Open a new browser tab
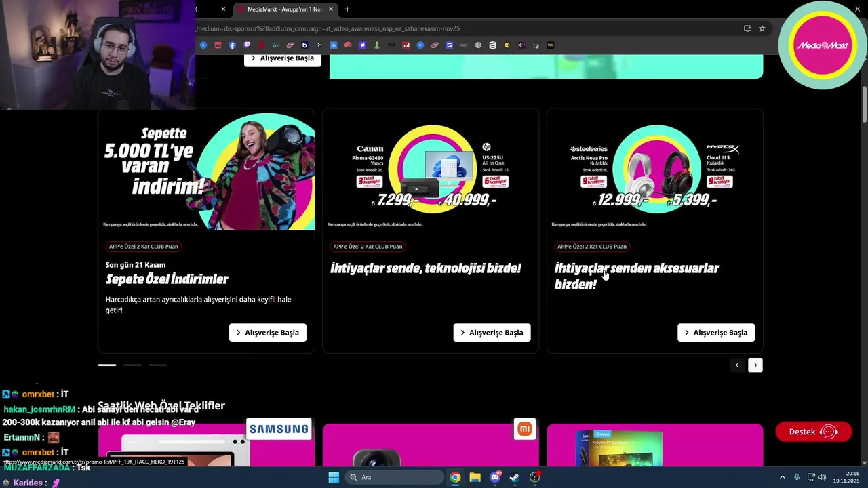This screenshot has height=488, width=868. 347,9
